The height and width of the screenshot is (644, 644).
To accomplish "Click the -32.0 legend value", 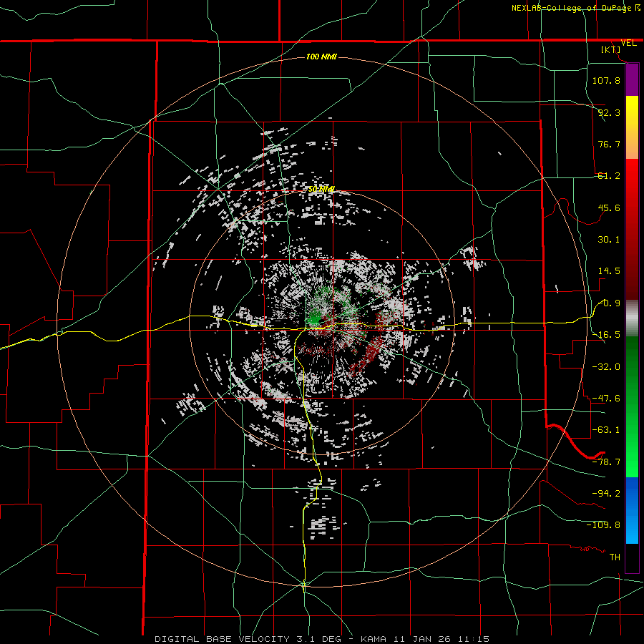I will [x=606, y=366].
